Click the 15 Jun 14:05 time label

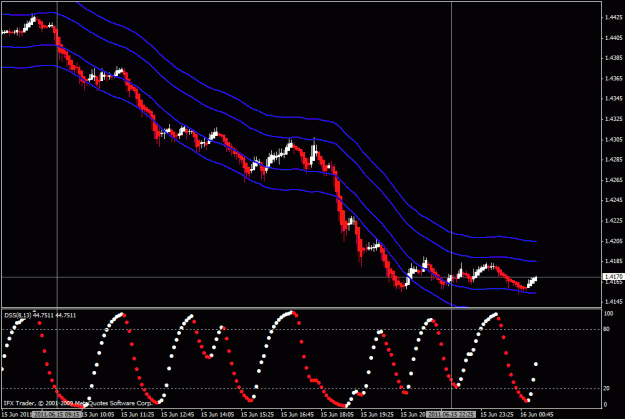217,415
